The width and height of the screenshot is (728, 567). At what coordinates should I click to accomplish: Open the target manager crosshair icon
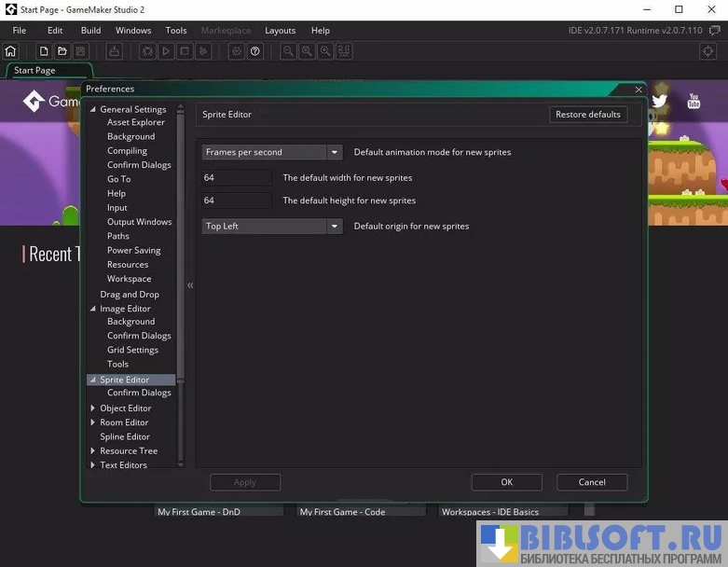pos(707,51)
